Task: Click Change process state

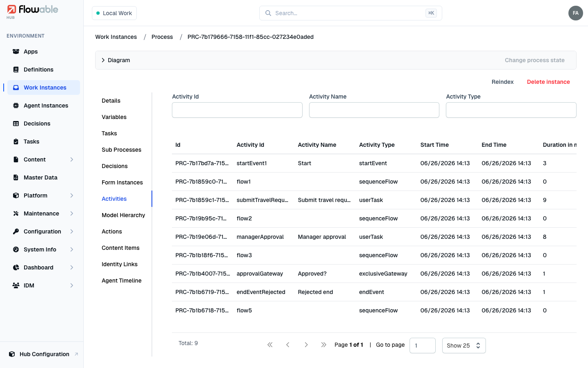Action: click(535, 60)
